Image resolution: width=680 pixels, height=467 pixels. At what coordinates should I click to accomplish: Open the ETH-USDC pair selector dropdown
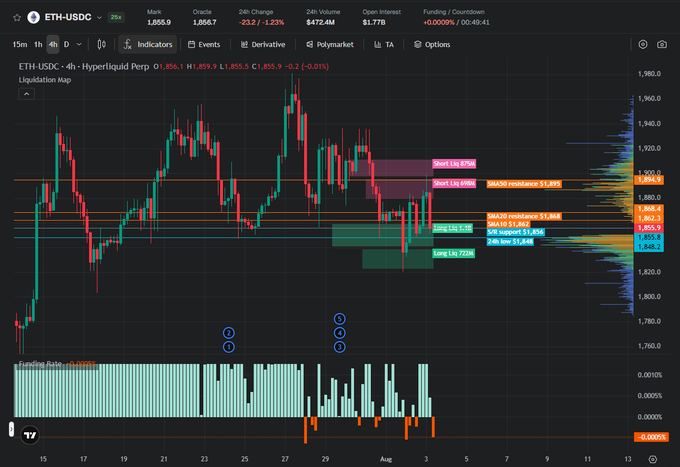point(99,18)
